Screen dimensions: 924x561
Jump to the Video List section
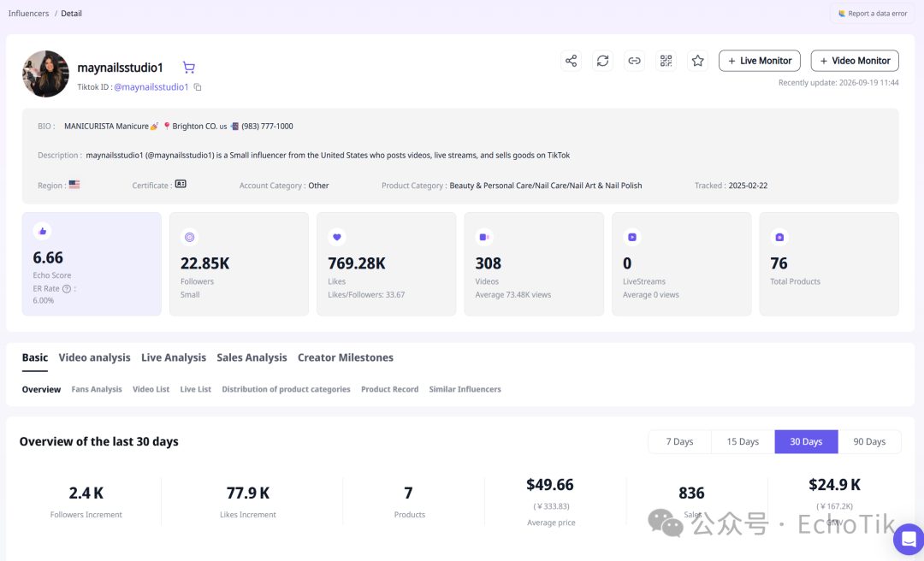click(151, 389)
